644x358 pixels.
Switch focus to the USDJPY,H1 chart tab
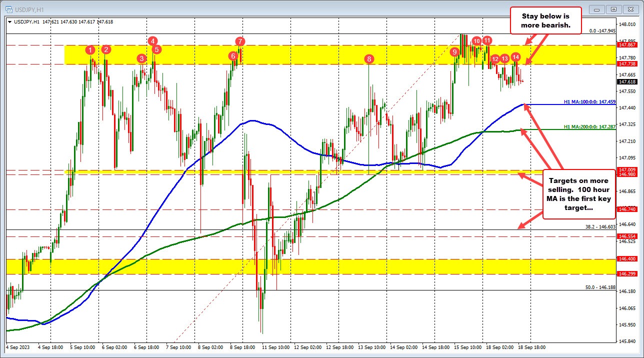point(30,8)
